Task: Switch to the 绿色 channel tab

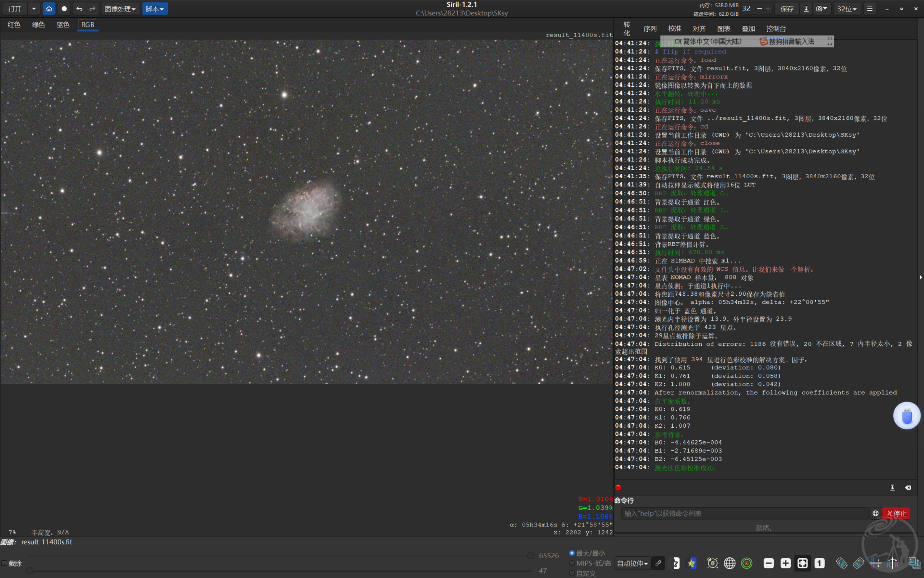Action: pyautogui.click(x=38, y=25)
